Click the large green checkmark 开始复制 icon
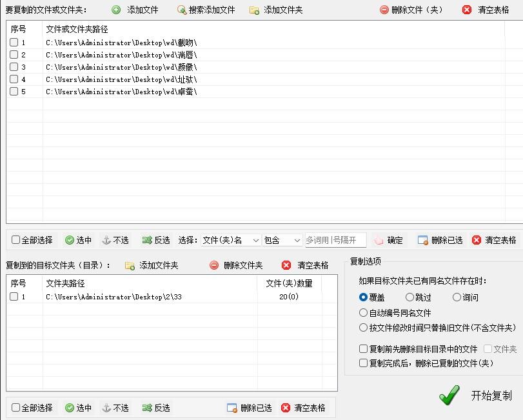The width and height of the screenshot is (523, 420). [449, 395]
